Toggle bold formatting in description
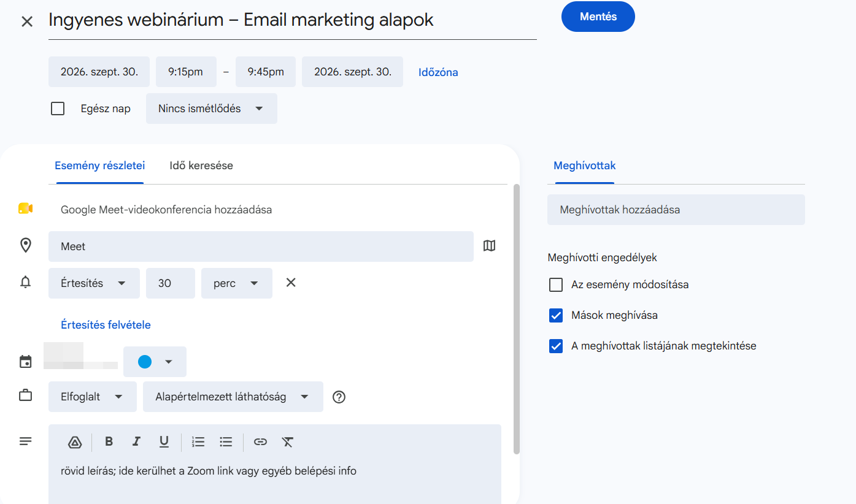 tap(109, 441)
